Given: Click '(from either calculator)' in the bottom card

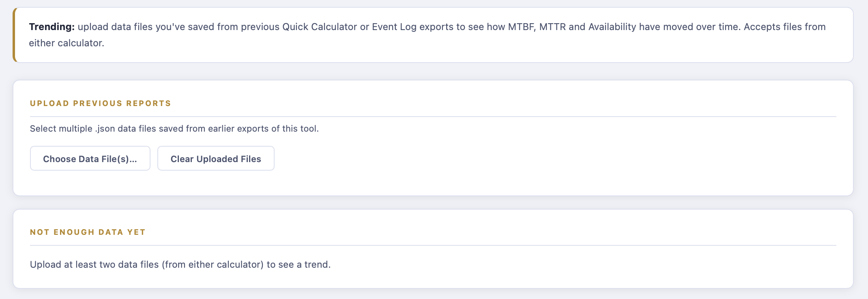Looking at the screenshot, I should [213, 264].
